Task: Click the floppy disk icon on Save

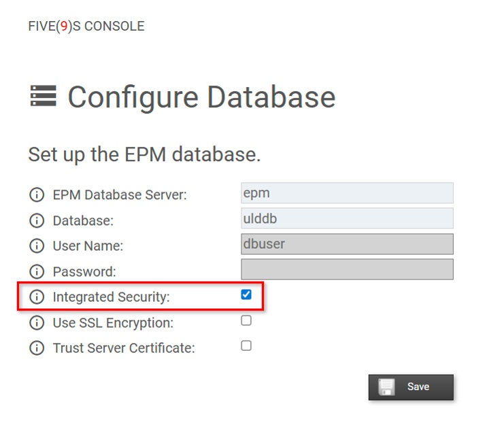Action: 386,387
